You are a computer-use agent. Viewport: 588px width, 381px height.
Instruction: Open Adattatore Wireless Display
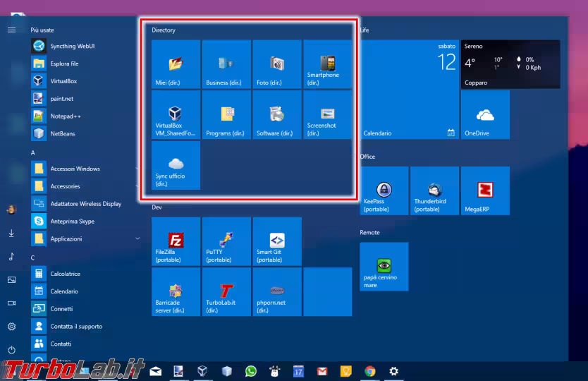[x=85, y=204]
